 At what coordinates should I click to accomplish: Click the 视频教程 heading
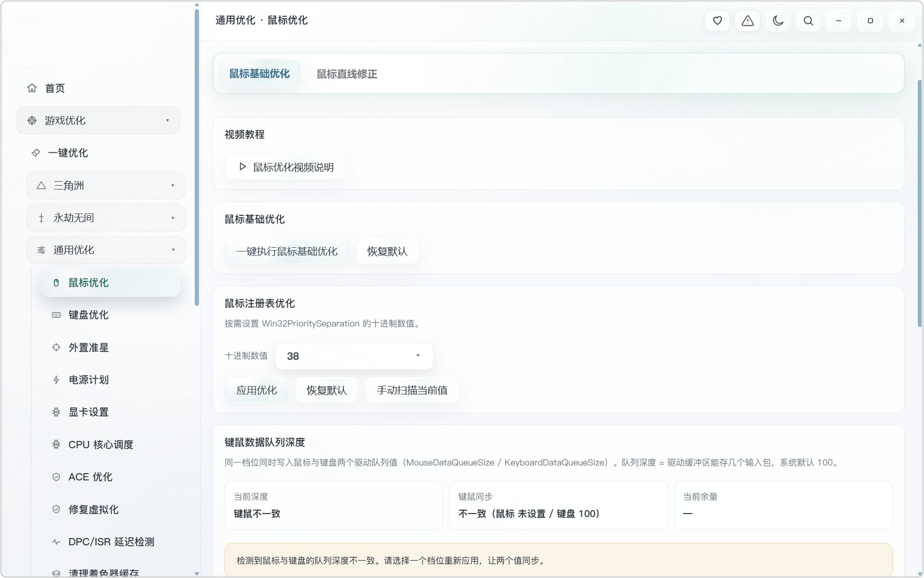coord(244,134)
